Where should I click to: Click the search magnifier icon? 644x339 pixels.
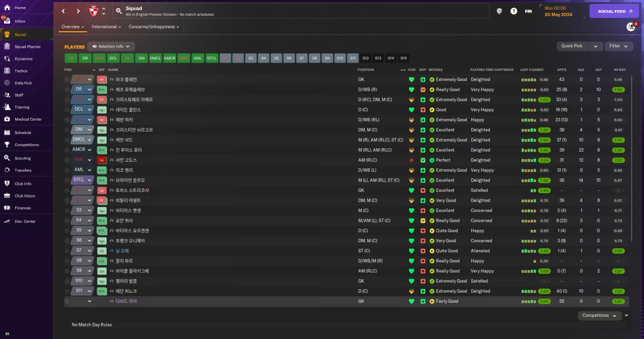(118, 11)
